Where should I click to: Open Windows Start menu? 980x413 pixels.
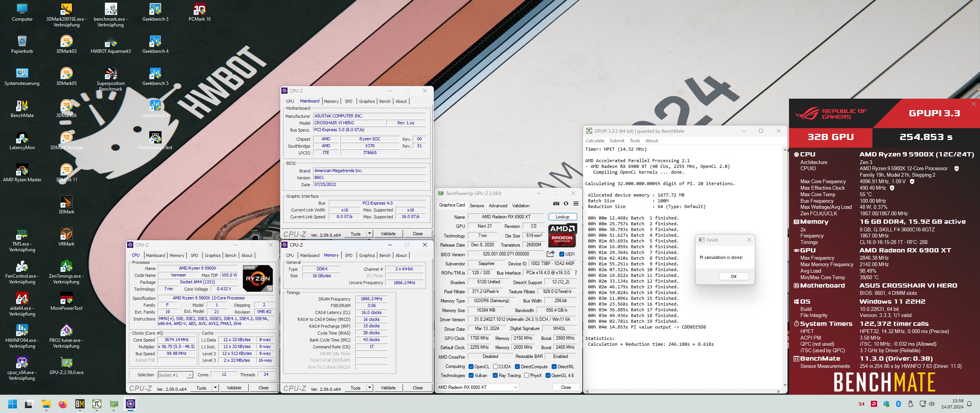(x=12, y=404)
